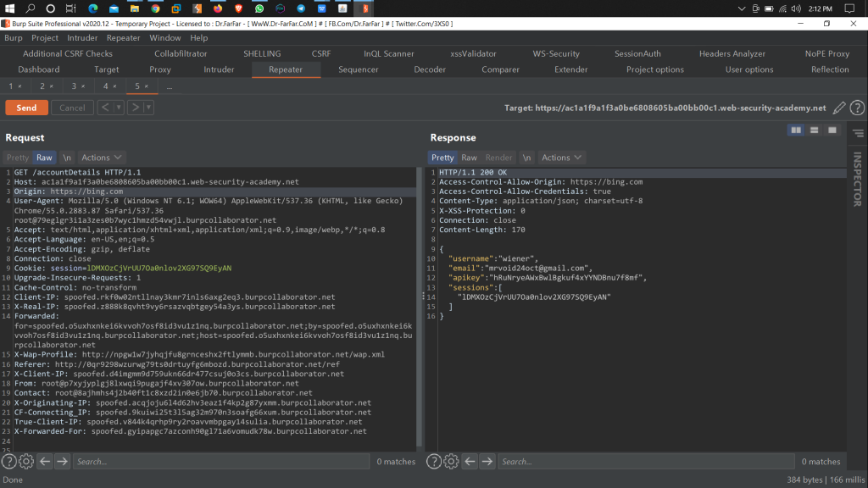Expand the INSPECTOR side panel
The width and height of the screenshot is (868, 488).
(858, 180)
